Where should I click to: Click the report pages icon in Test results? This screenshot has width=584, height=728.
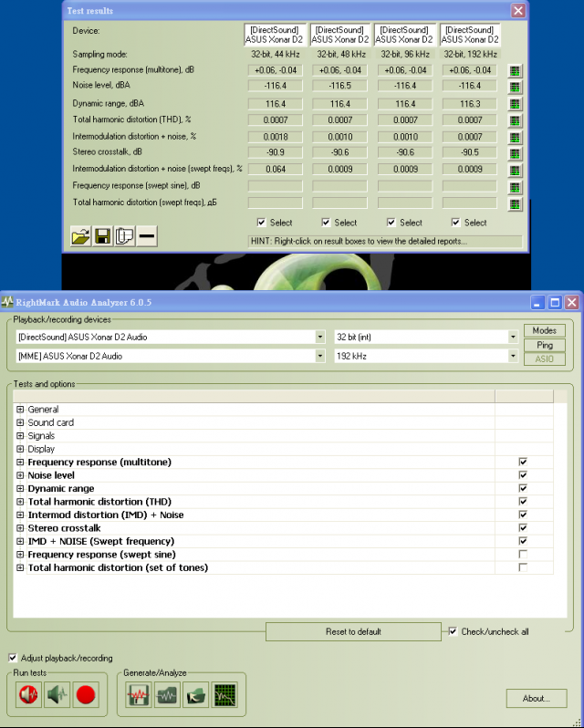click(124, 236)
